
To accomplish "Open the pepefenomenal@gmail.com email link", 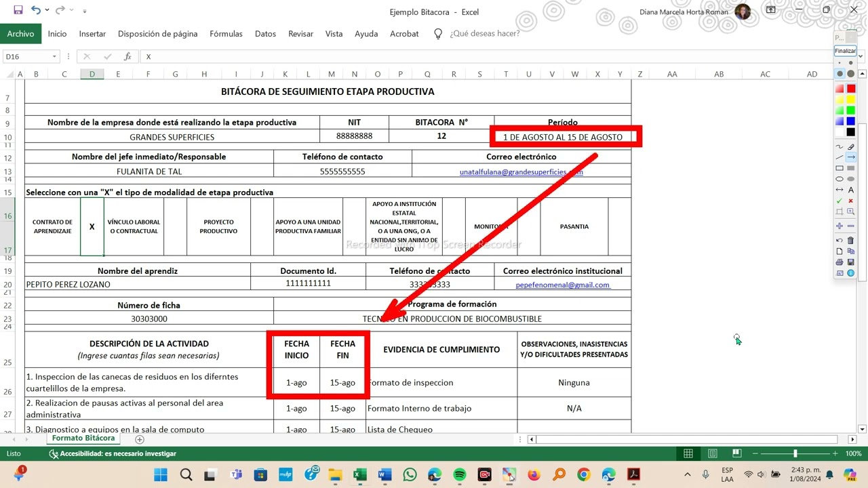I will tap(563, 285).
